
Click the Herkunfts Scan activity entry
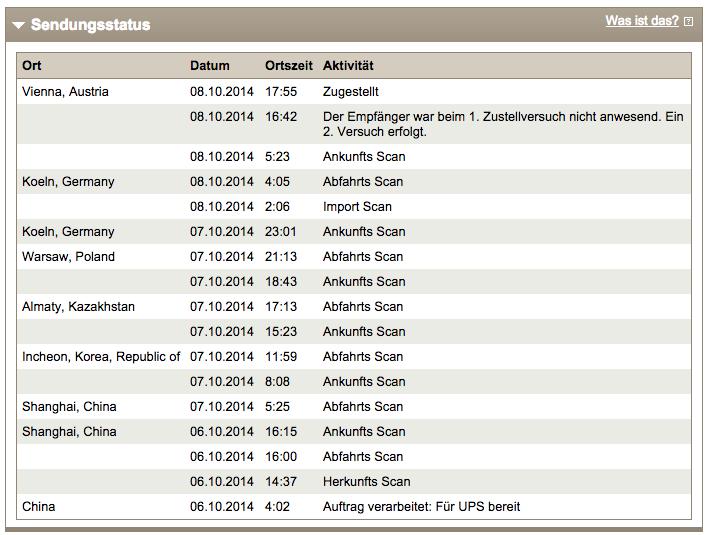[366, 482]
